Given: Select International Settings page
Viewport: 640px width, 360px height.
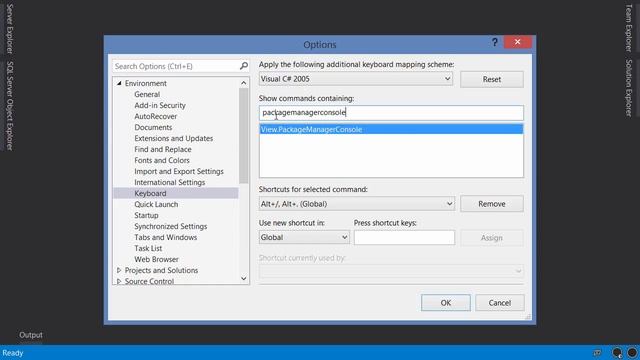Looking at the screenshot, I should (169, 182).
